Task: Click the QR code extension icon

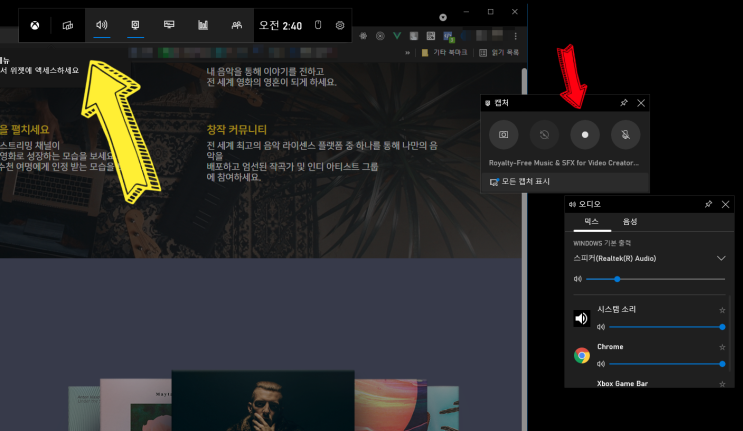Action: (x=431, y=36)
